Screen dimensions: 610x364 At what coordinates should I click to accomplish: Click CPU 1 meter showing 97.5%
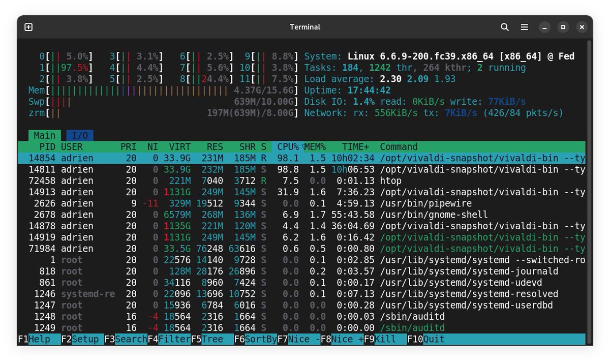pyautogui.click(x=67, y=68)
